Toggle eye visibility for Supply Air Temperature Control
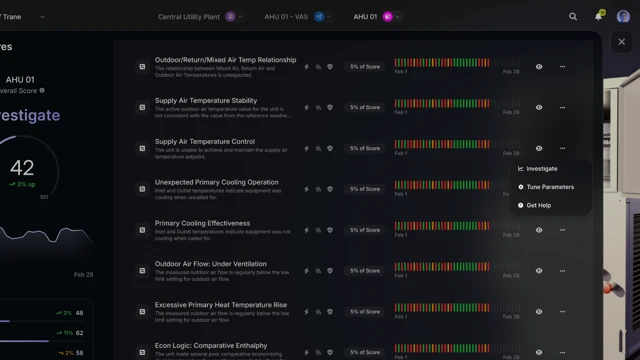 click(x=539, y=148)
